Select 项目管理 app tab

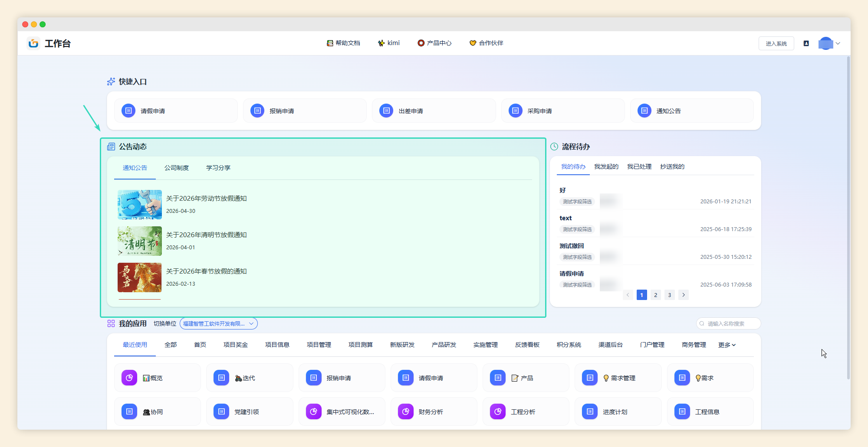coord(319,345)
